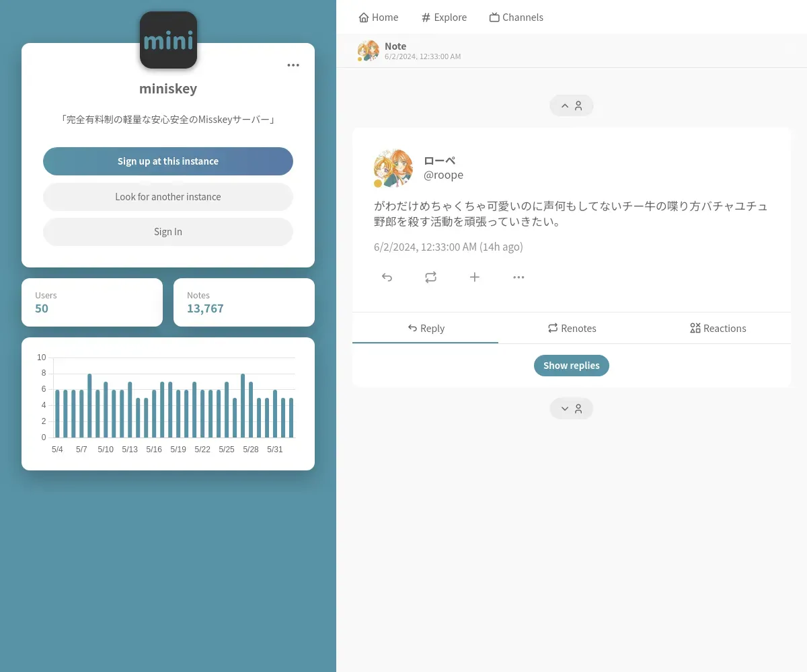Viewport: 807px width, 672px height.
Task: Go to Home in the top navigation
Action: [379, 17]
